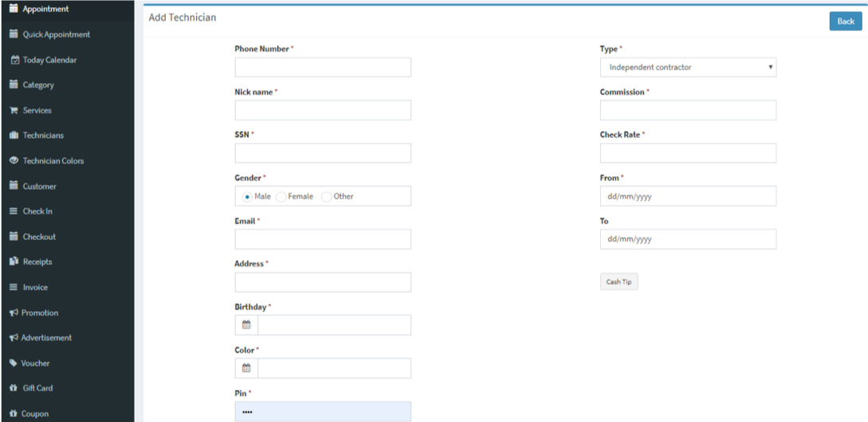Click the Receipts document icon

coord(14,262)
